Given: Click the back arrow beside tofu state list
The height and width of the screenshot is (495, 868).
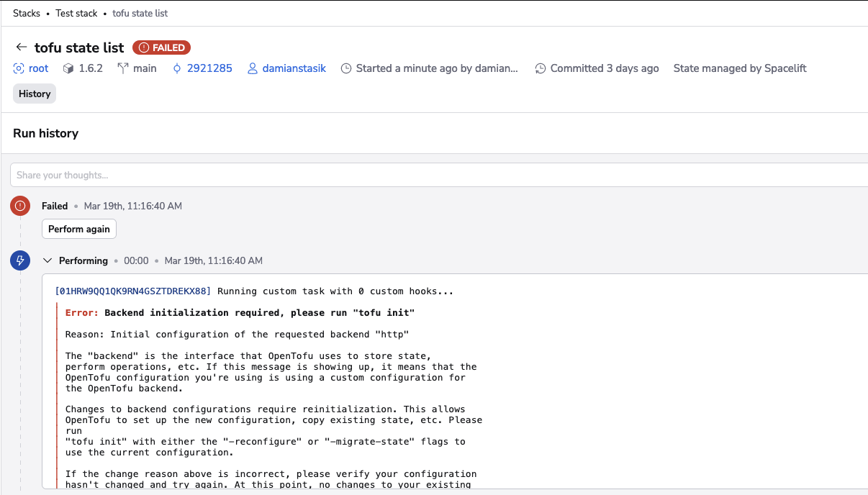Looking at the screenshot, I should click(x=21, y=47).
